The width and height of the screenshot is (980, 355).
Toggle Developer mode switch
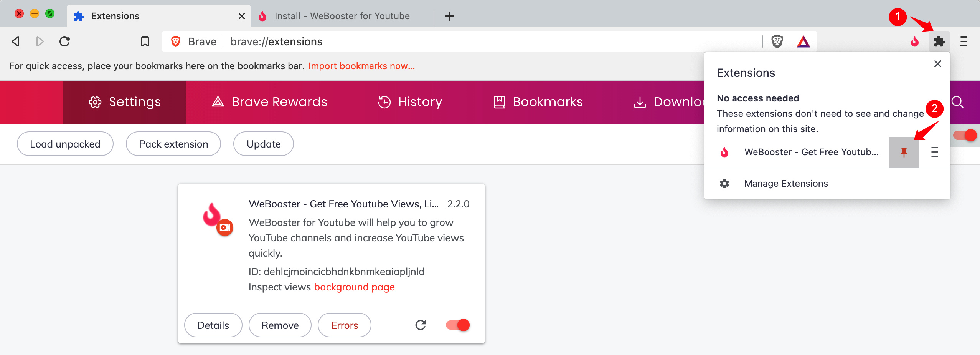965,135
